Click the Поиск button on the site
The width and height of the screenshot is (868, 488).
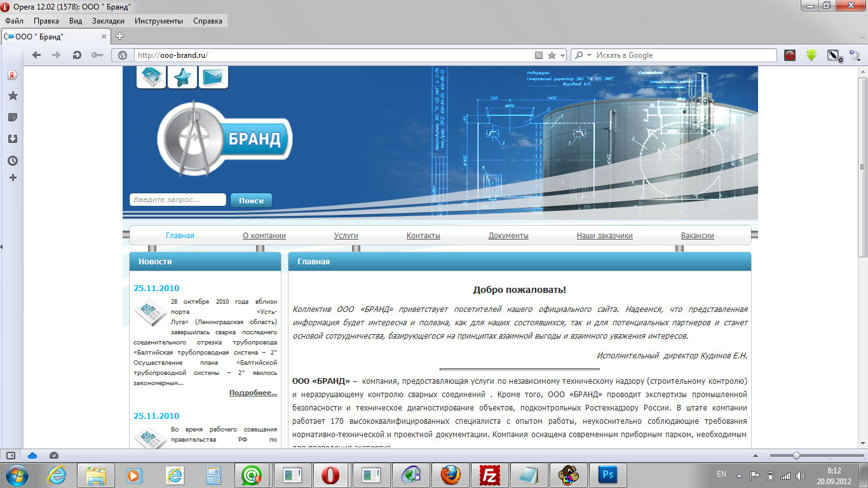point(251,200)
